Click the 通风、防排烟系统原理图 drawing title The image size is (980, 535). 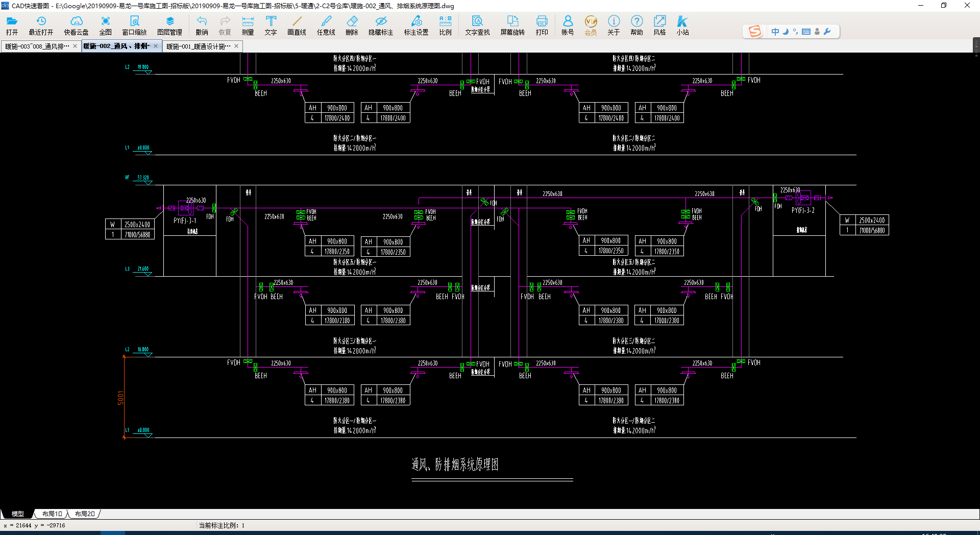(x=455, y=465)
